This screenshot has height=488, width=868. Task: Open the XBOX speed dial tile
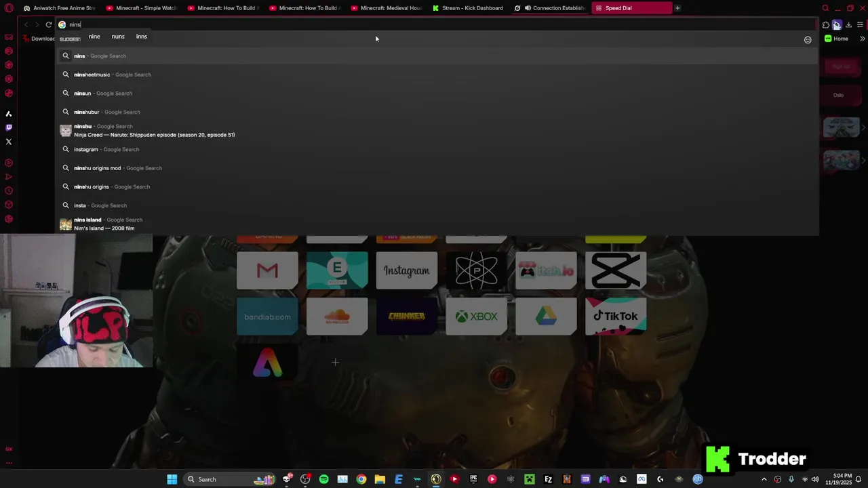click(x=476, y=317)
